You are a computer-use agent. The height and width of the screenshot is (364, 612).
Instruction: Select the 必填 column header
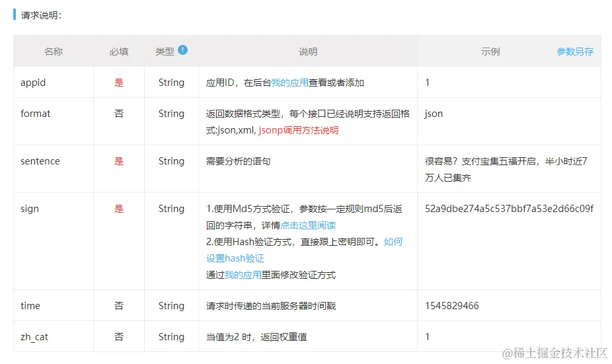point(119,52)
